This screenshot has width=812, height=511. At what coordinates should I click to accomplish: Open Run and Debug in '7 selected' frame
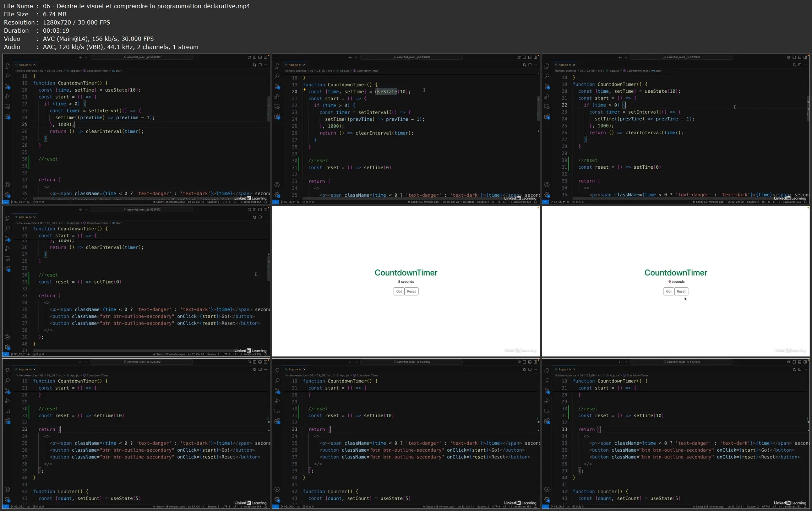tap(277, 96)
